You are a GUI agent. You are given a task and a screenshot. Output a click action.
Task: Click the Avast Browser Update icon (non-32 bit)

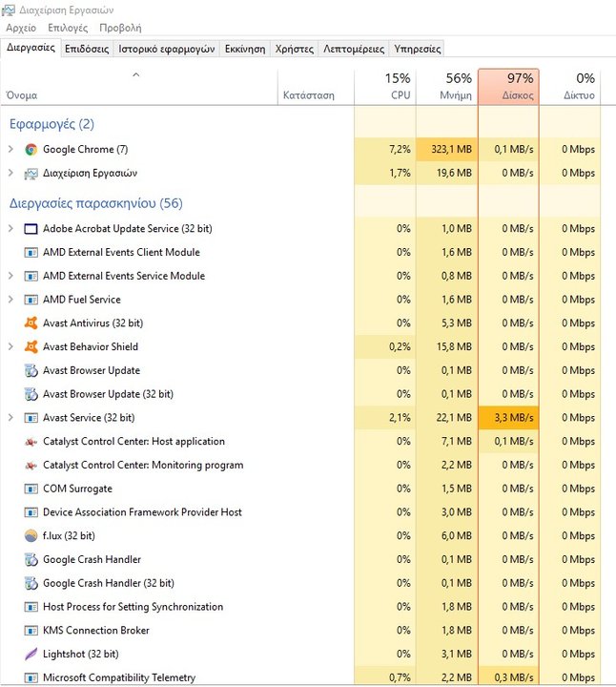31,370
